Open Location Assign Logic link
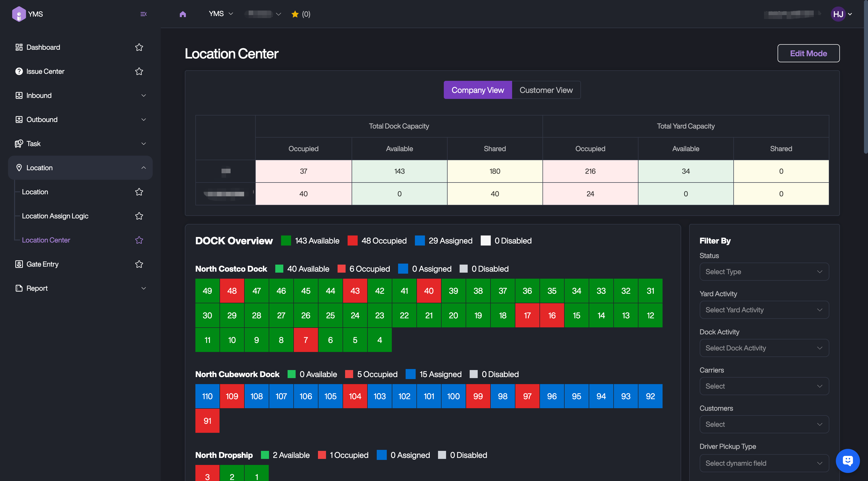 (55, 216)
